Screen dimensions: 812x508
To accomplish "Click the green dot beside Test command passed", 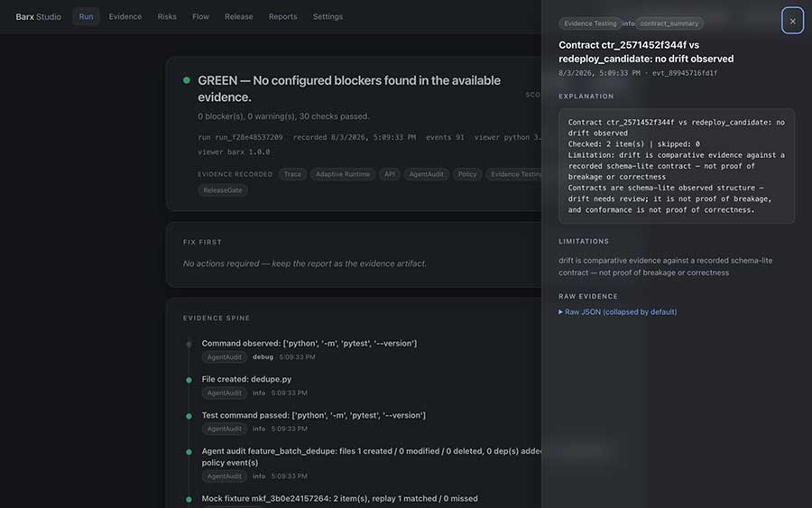I will 189,416.
